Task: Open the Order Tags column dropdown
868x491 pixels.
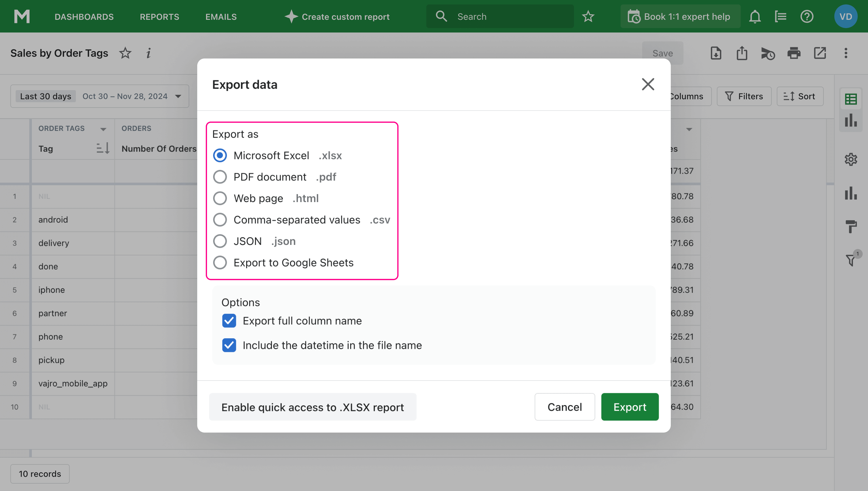Action: pyautogui.click(x=103, y=129)
